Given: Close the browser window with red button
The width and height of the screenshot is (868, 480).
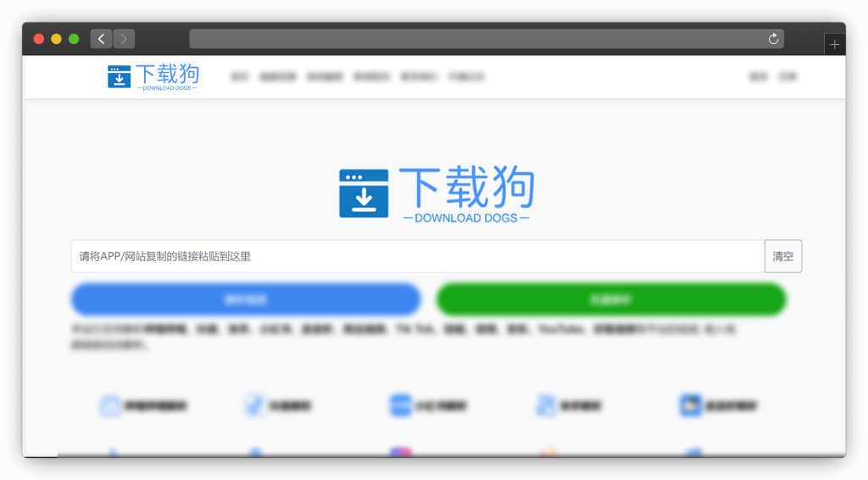Looking at the screenshot, I should (x=39, y=39).
